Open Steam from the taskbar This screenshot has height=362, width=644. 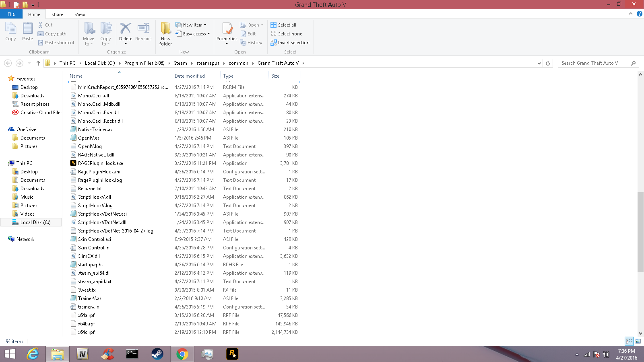[157, 354]
